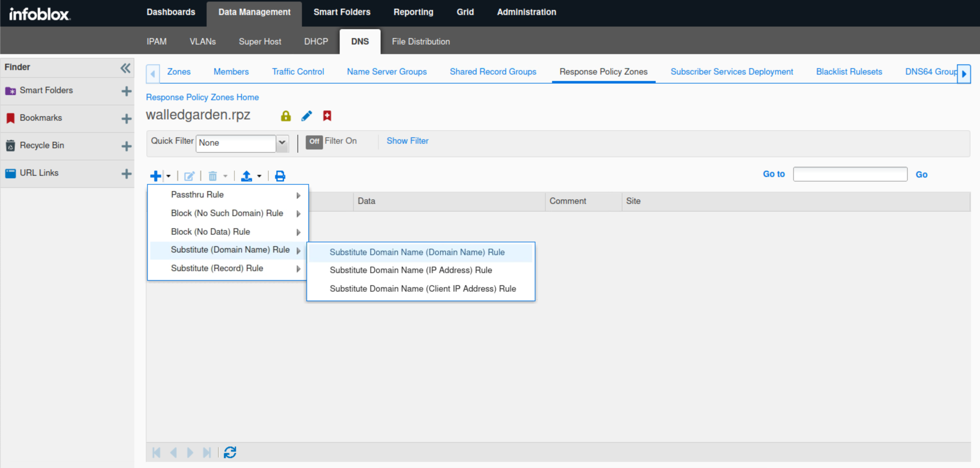The width and height of the screenshot is (980, 468).
Task: Bookmark this zone with red bookmark icon
Action: pyautogui.click(x=327, y=116)
